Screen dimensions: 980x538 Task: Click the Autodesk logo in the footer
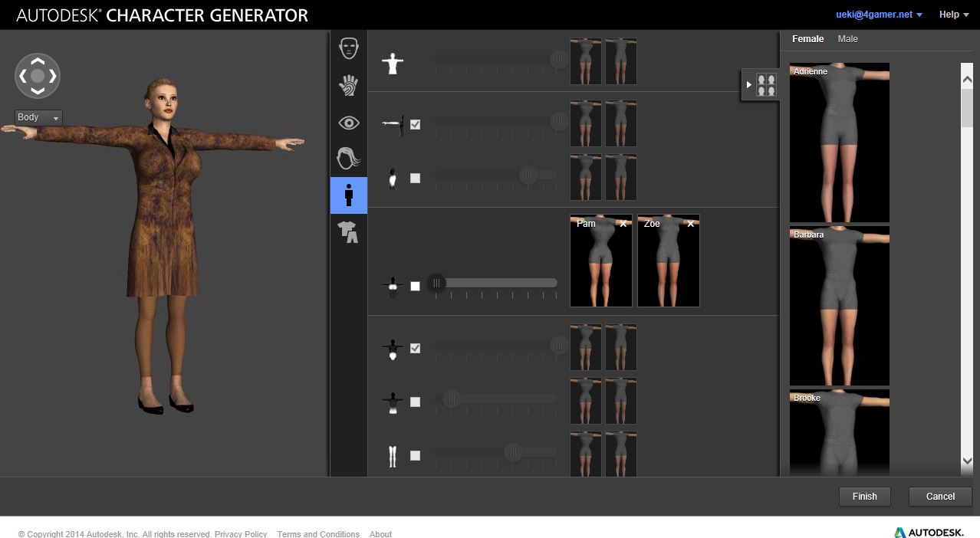tap(928, 532)
